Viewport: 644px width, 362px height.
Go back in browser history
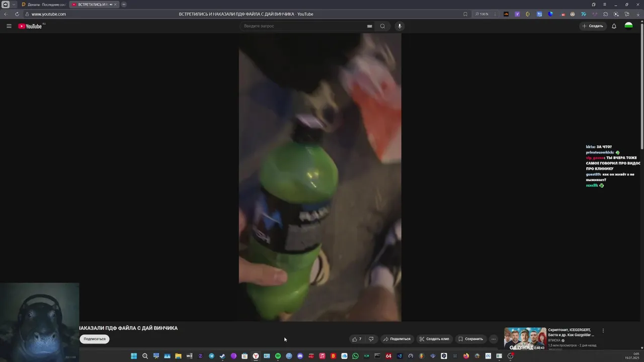coord(6,14)
